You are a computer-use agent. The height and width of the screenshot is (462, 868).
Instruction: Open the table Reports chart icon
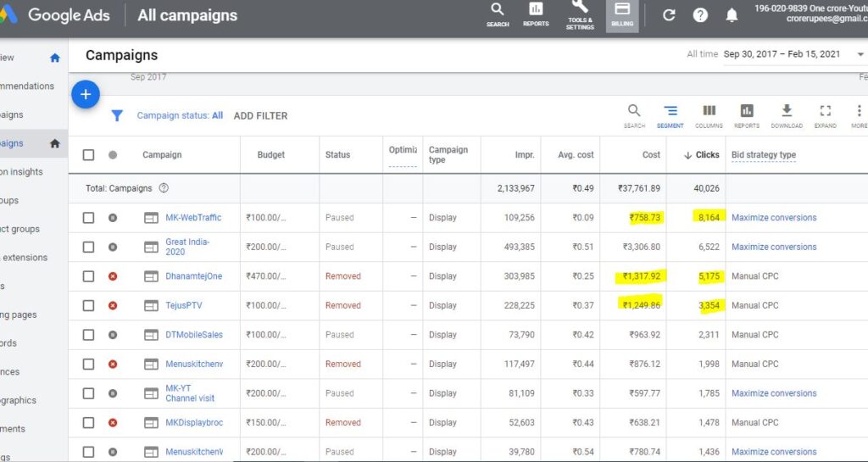[747, 115]
